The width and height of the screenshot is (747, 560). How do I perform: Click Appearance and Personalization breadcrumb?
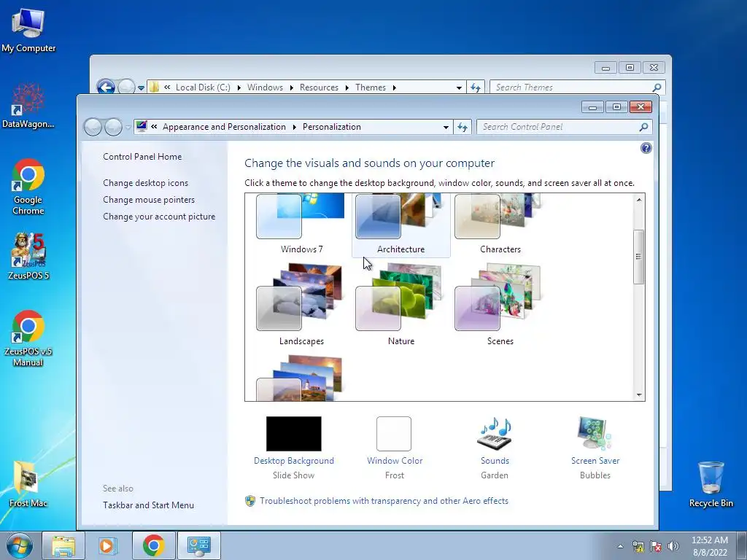coord(224,127)
